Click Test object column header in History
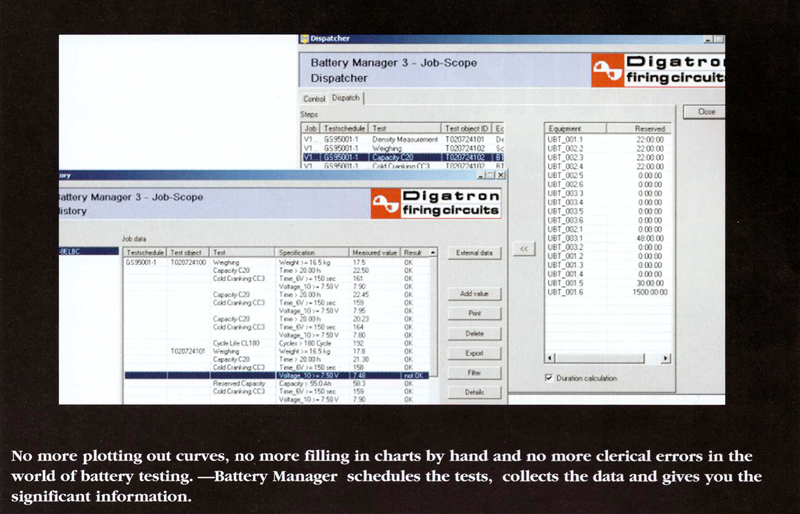 pos(188,252)
